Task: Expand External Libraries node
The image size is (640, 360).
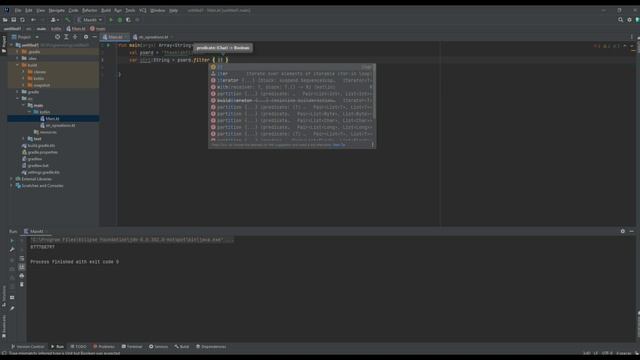Action: tap(11, 179)
